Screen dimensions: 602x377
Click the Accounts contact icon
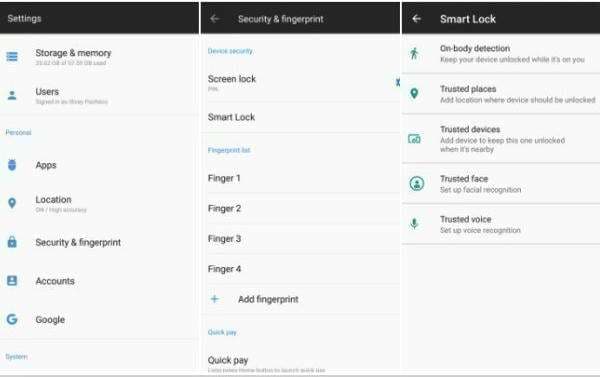click(12, 281)
